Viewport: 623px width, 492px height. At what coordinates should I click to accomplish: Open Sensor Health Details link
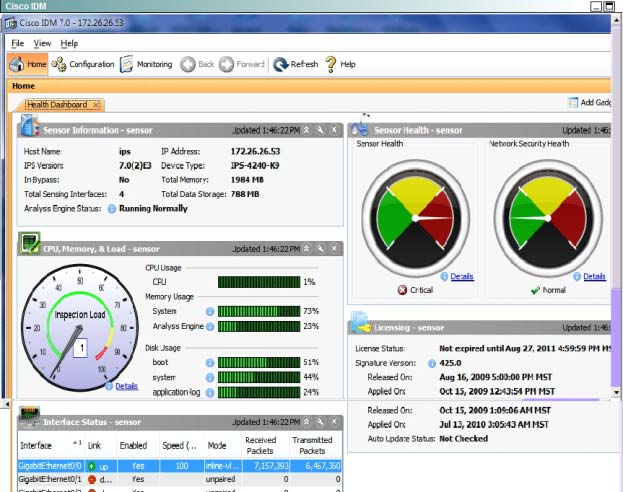pyautogui.click(x=462, y=277)
